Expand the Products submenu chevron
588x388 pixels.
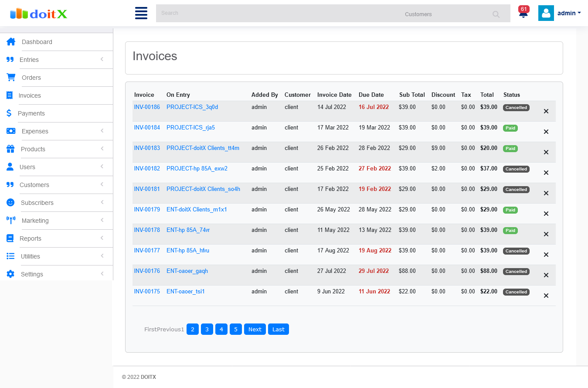click(102, 149)
